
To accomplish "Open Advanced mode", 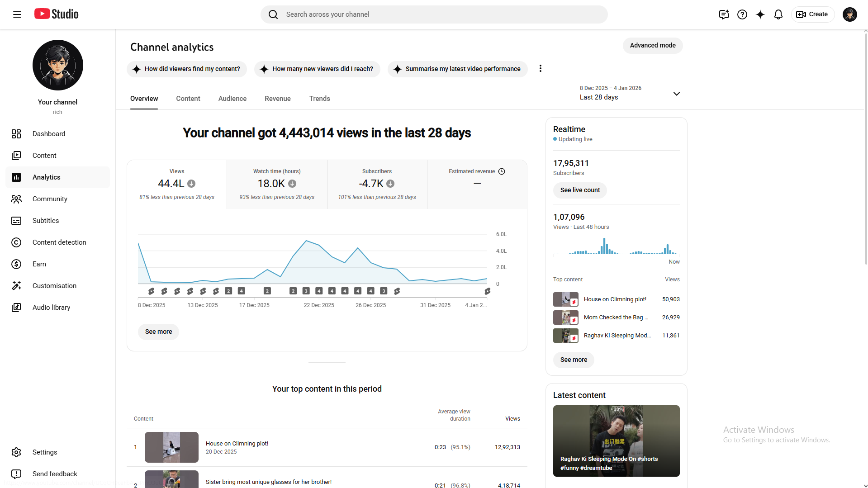I will 653,45.
